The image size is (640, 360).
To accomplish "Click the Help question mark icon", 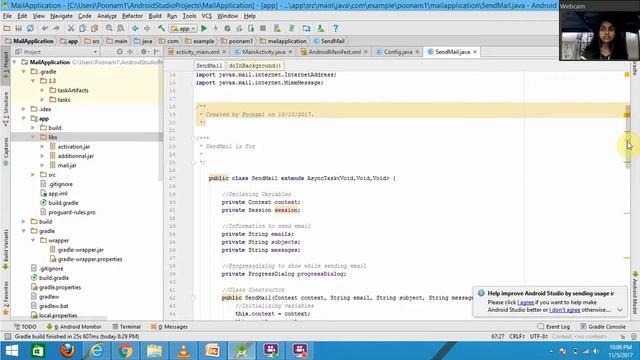I will pyautogui.click(x=336, y=28).
